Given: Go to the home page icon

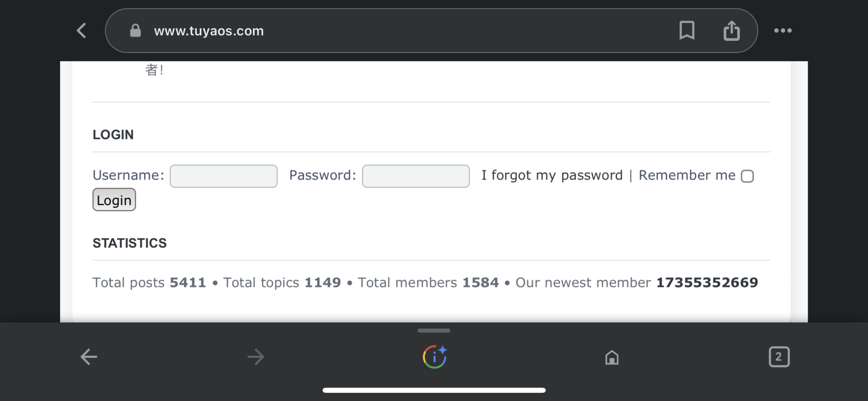Looking at the screenshot, I should [x=612, y=358].
